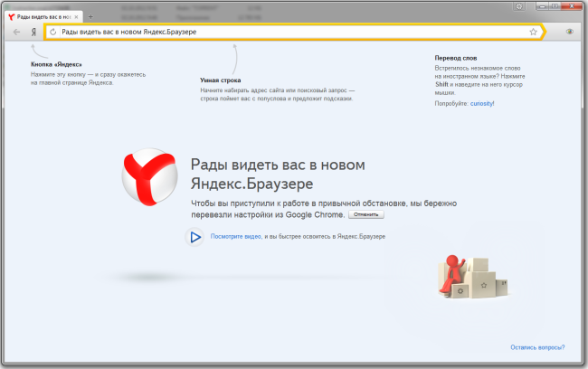Maximize the browser window

coord(555,5)
